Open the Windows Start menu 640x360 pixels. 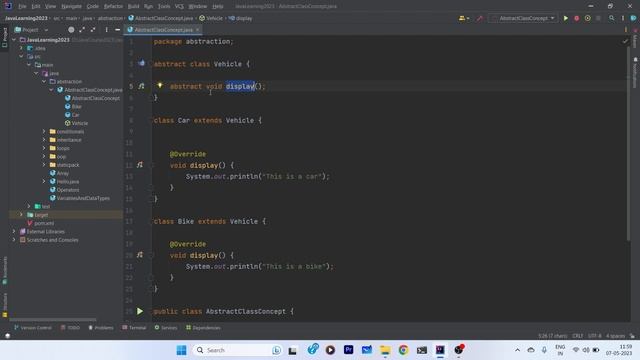181,350
